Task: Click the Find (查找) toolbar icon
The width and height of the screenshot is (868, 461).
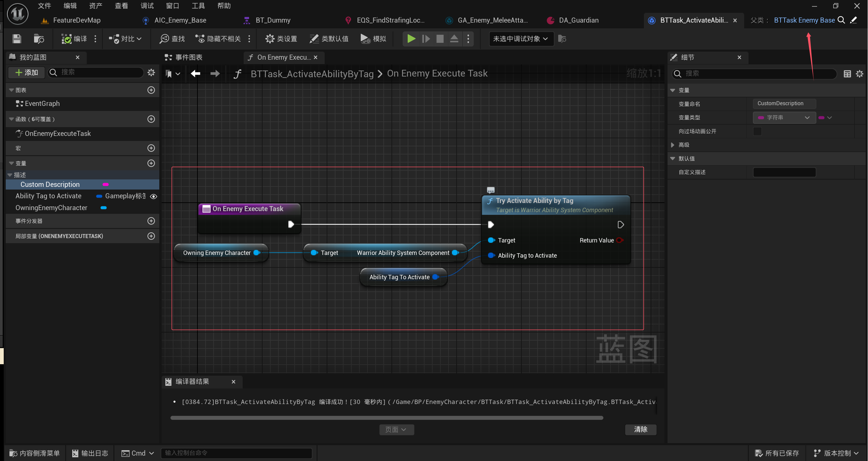Action: point(172,39)
